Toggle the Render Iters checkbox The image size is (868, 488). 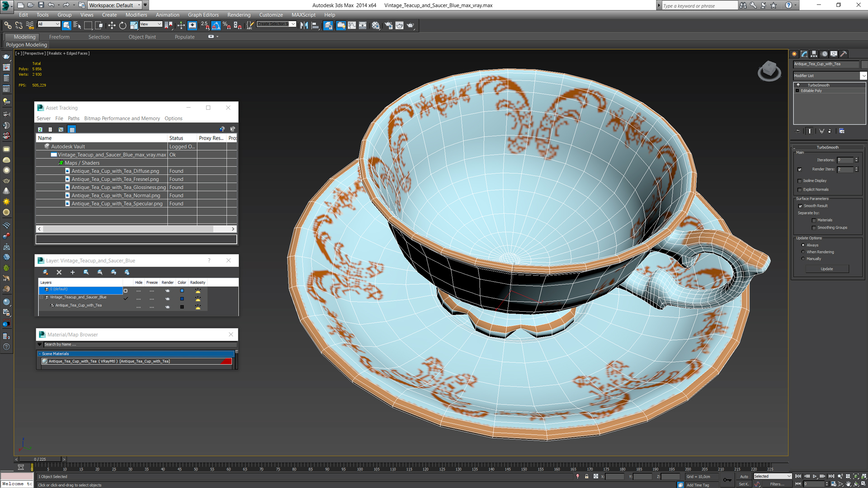click(x=800, y=169)
